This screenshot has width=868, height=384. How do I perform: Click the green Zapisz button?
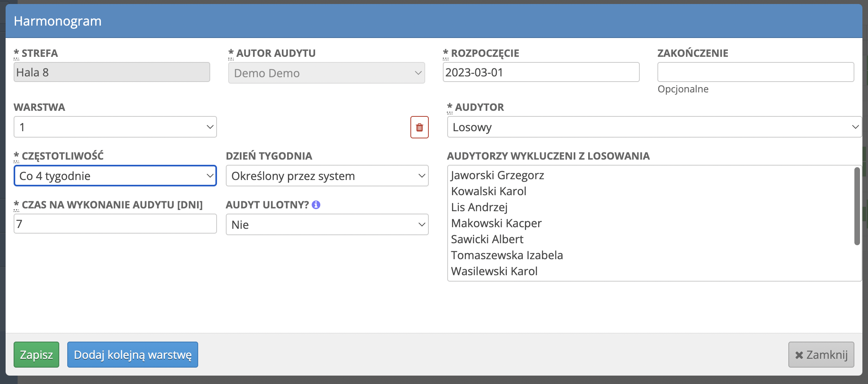pyautogui.click(x=36, y=355)
